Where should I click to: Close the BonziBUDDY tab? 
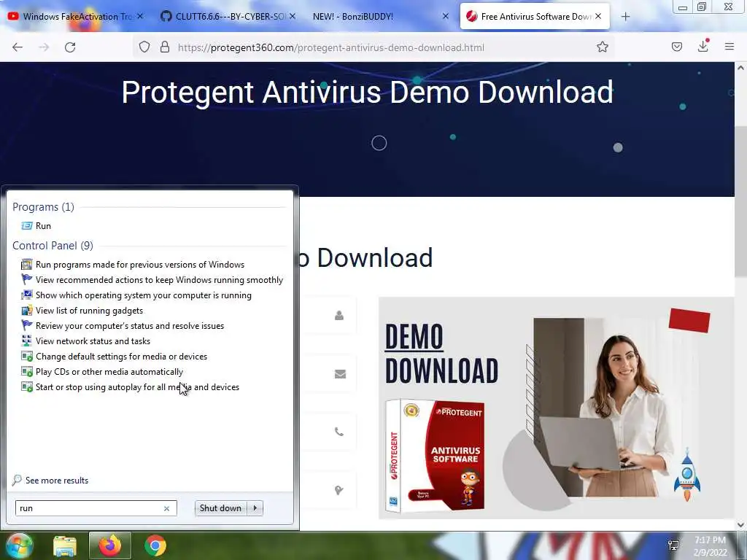pos(446,16)
